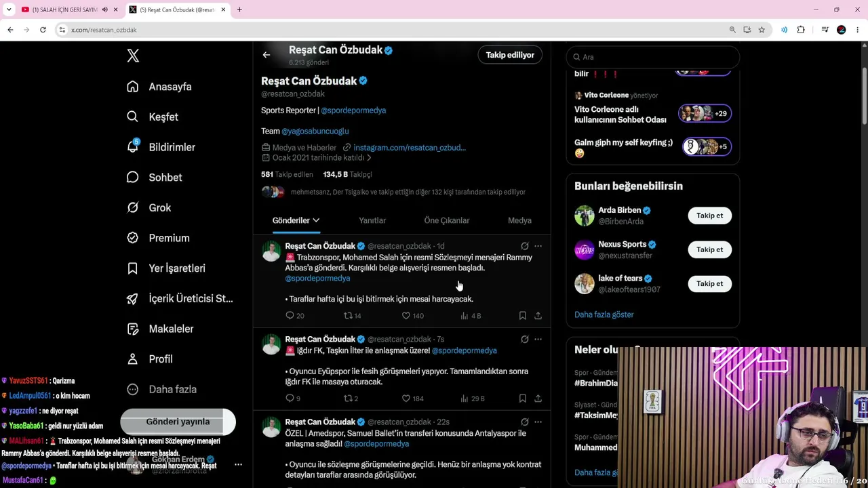
Task: Bookmark this page with the star icon
Action: (x=762, y=30)
